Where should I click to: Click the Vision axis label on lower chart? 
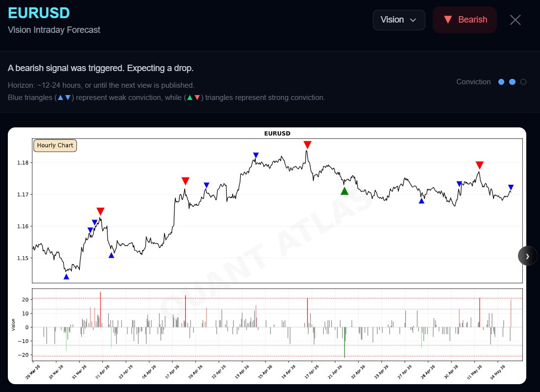click(13, 325)
